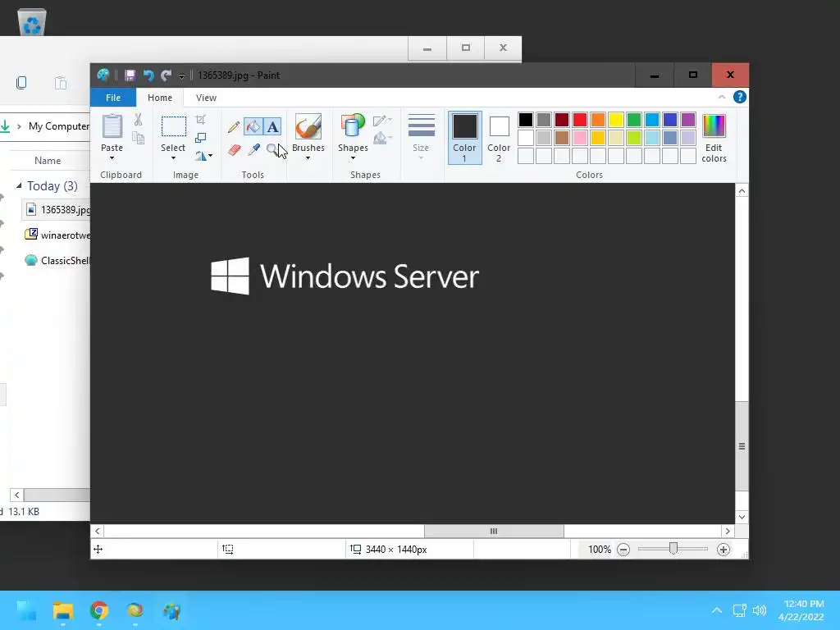Select the Magnifier tool
The image size is (840, 630).
(272, 149)
